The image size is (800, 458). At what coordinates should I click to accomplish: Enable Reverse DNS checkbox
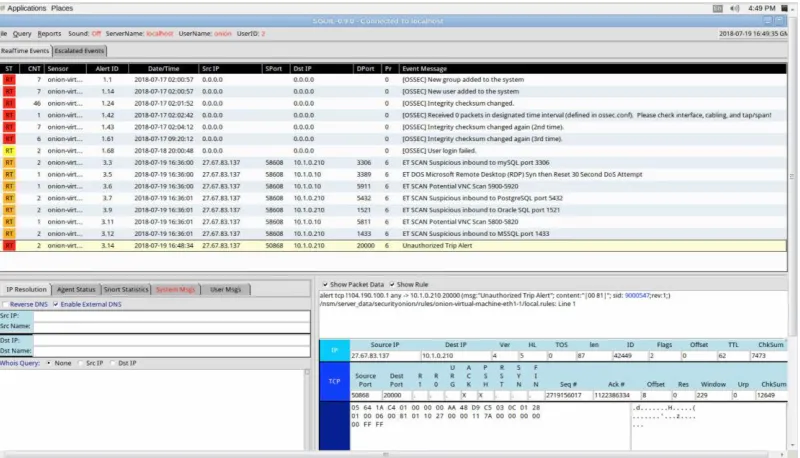5,304
